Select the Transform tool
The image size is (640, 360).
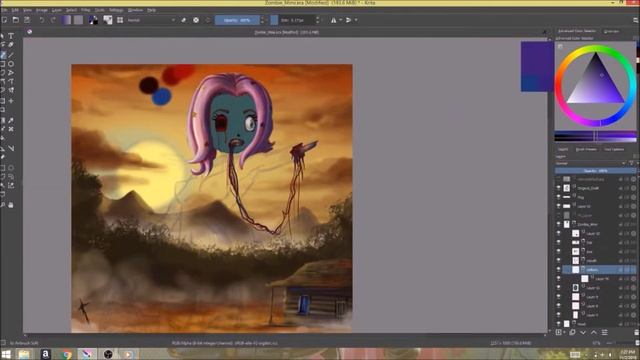click(3, 100)
